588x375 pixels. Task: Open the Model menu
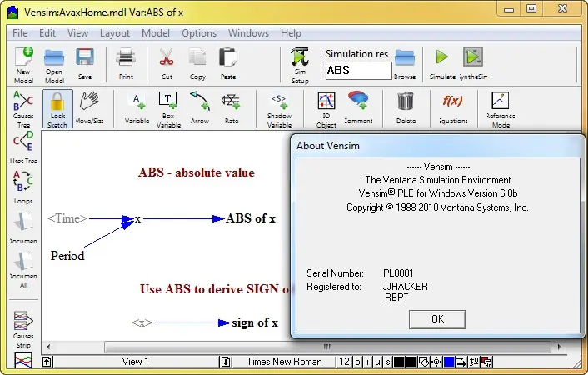pos(156,33)
